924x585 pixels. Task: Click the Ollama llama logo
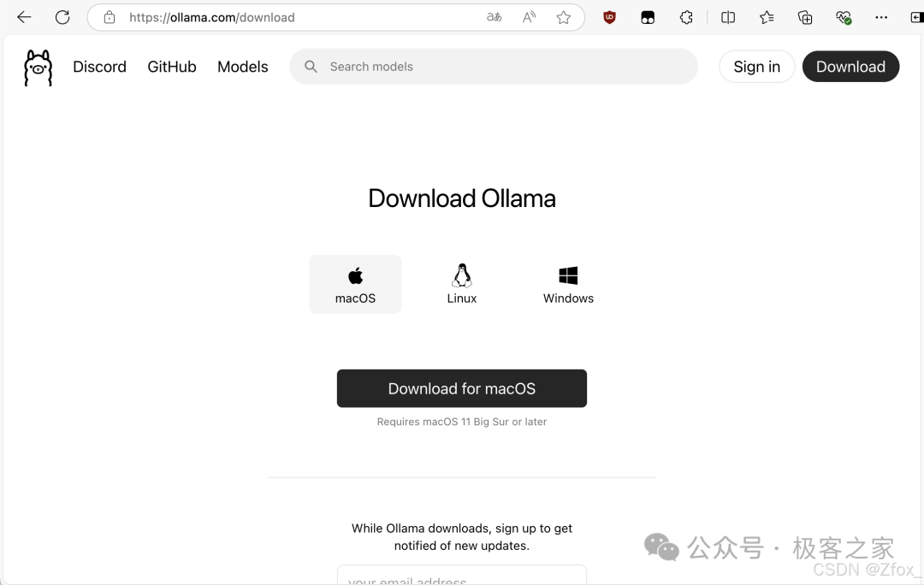point(38,68)
